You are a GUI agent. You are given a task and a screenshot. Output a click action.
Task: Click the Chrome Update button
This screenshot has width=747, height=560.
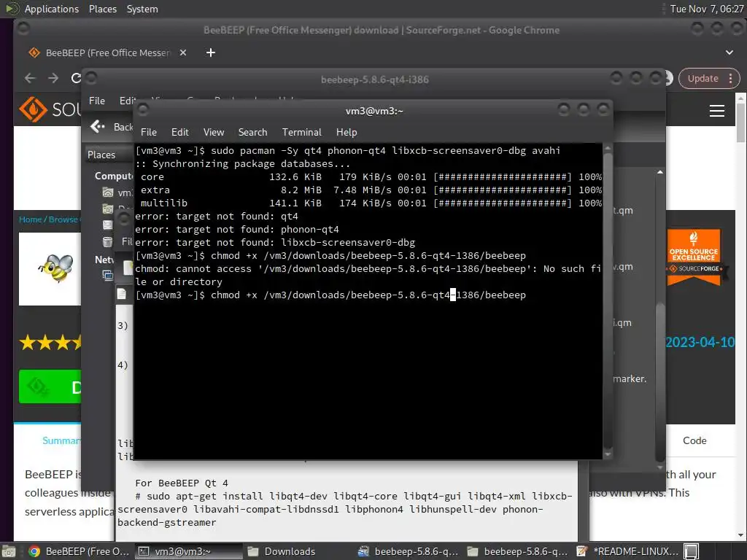(x=703, y=79)
